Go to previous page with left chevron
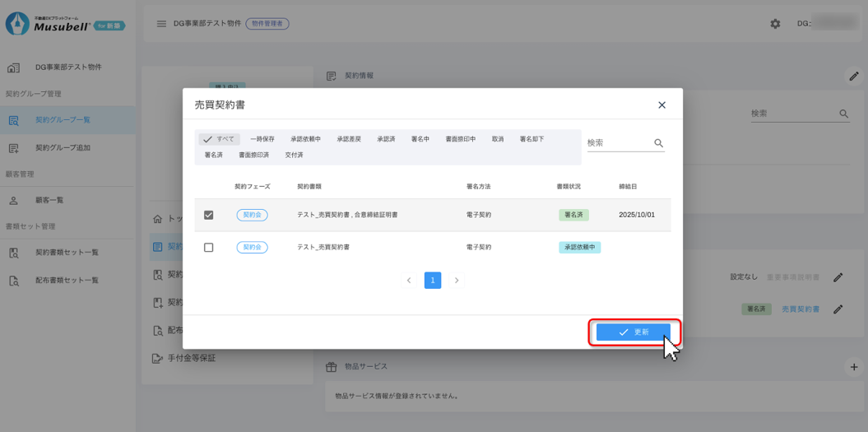The width and height of the screenshot is (868, 432). pyautogui.click(x=409, y=281)
